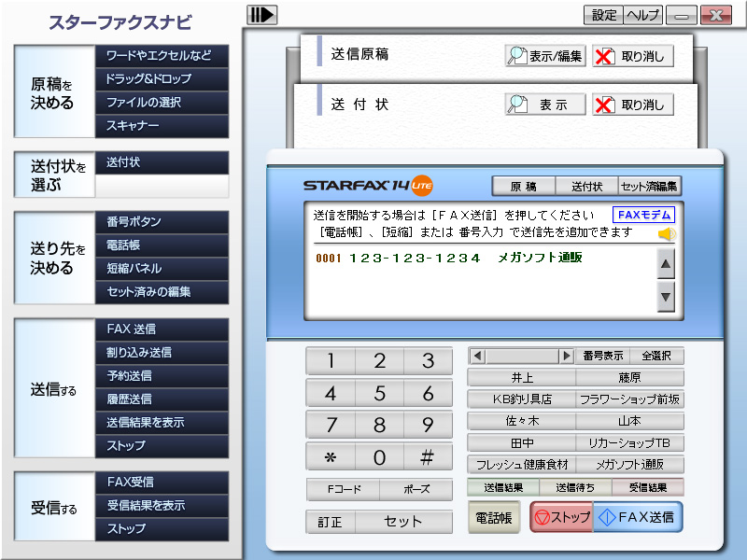Image resolution: width=747 pixels, height=560 pixels.
Task: Select speed-dial 井上
Action: [x=522, y=378]
